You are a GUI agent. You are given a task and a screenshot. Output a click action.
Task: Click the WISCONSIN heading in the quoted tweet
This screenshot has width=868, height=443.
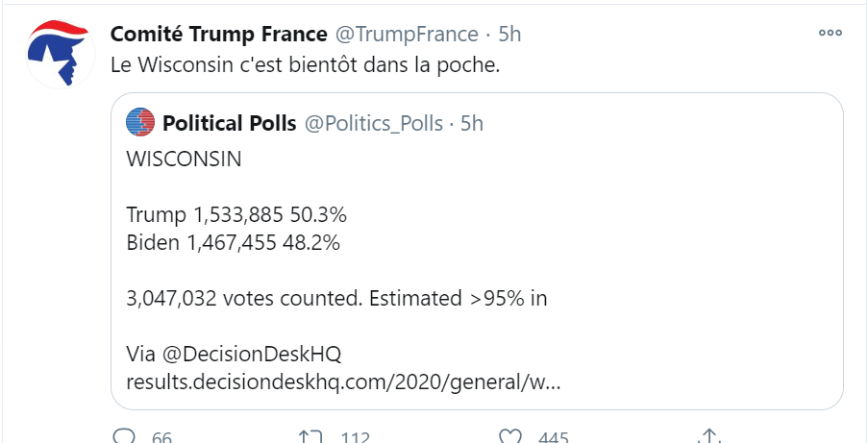[184, 159]
